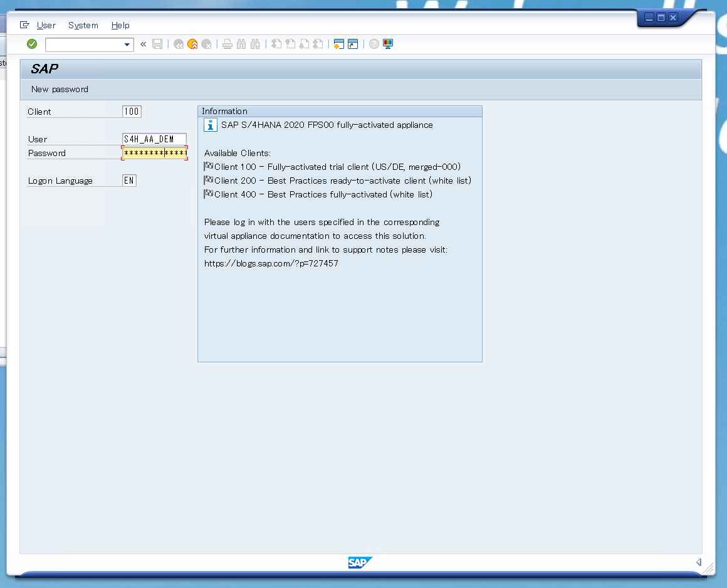Click the Create New Session icon
The height and width of the screenshot is (588, 727).
pos(339,44)
